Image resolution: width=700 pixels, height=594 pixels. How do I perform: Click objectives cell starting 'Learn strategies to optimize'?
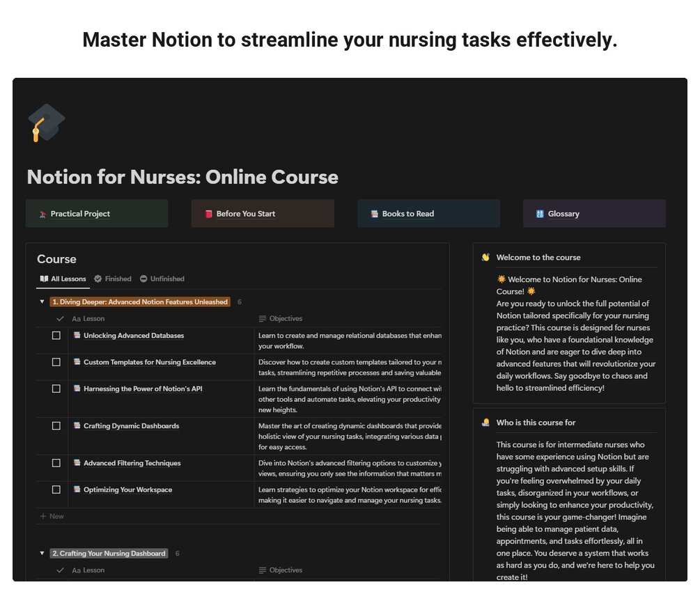(x=348, y=495)
